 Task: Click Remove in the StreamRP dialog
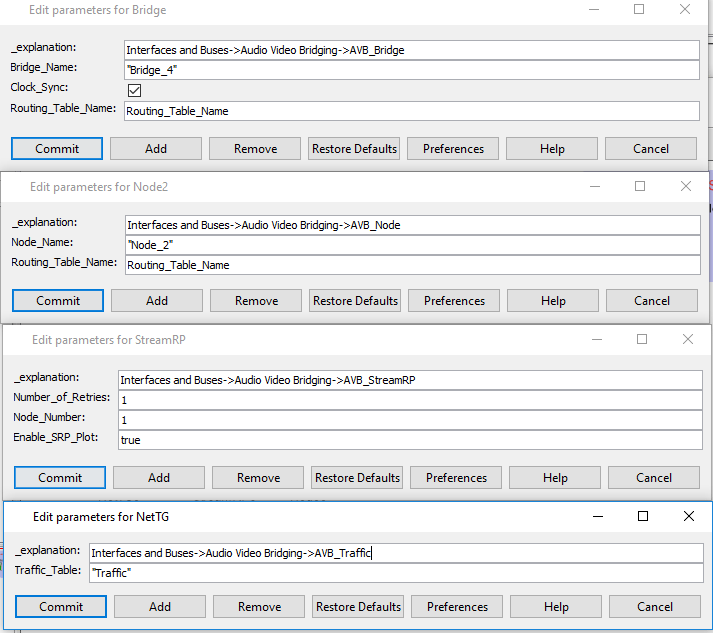coord(259,478)
